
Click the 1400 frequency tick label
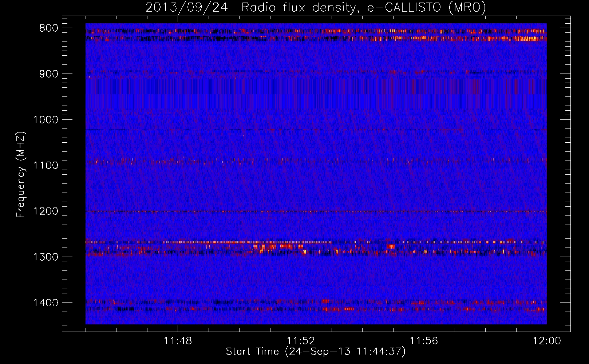click(x=46, y=303)
